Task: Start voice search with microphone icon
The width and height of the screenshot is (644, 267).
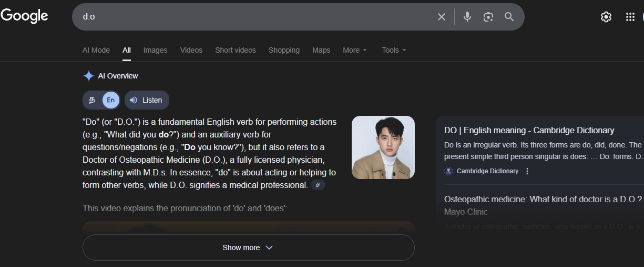Action: click(467, 17)
